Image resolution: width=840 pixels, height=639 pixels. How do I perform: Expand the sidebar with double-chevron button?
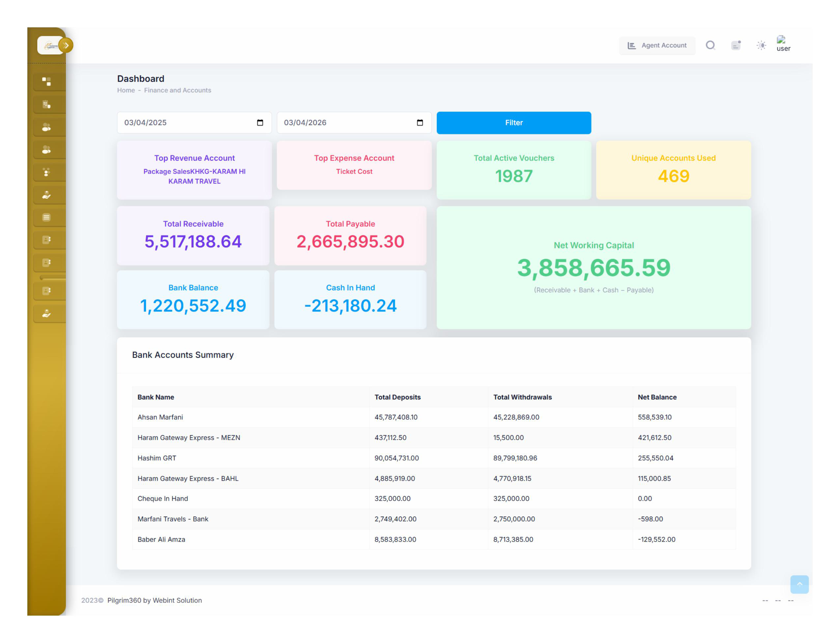66,45
